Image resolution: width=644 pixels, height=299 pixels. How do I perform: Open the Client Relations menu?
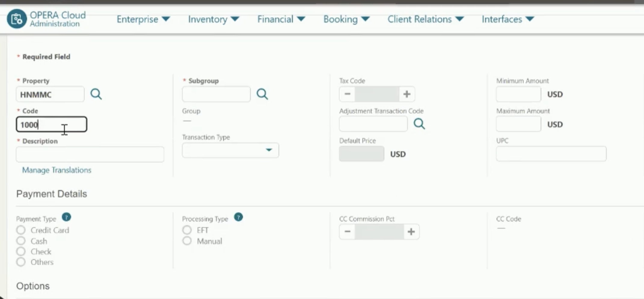click(x=425, y=19)
